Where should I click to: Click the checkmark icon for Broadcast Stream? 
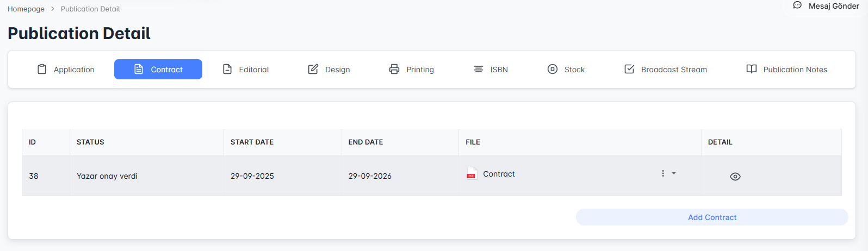point(629,69)
